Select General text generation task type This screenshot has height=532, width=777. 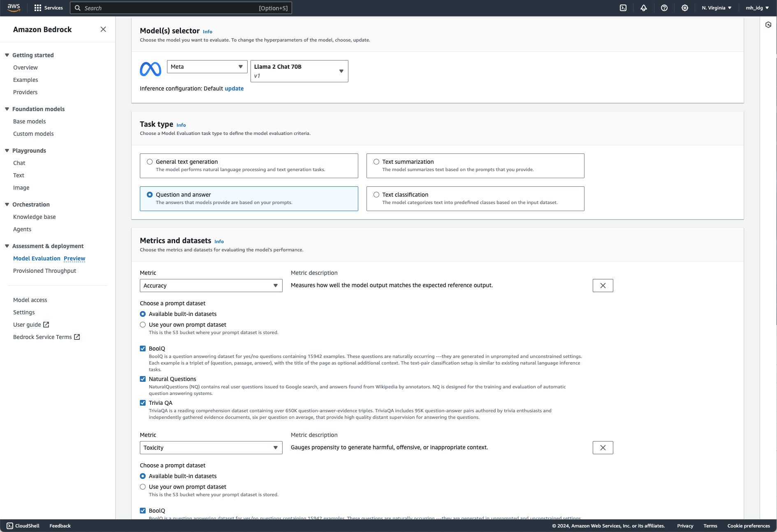pyautogui.click(x=249, y=166)
